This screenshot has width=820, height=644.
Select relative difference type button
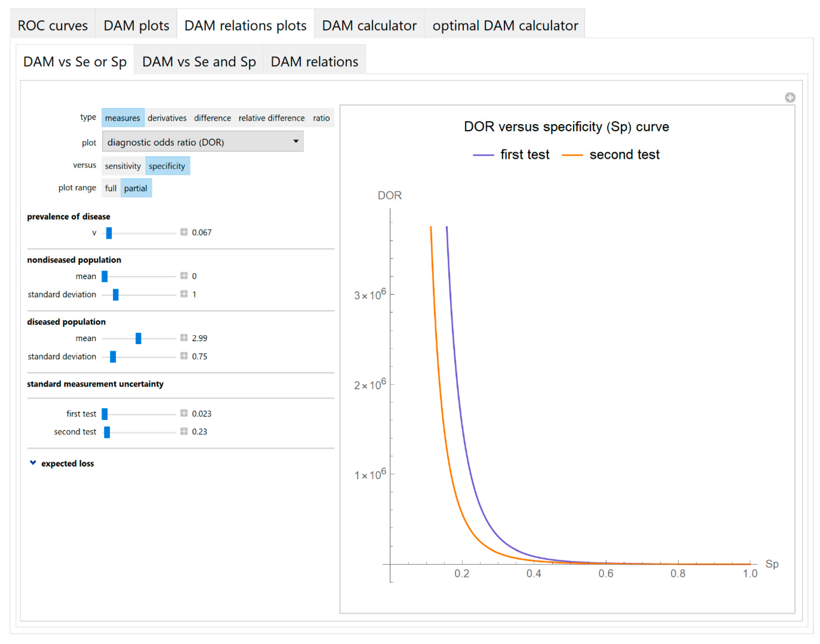tap(271, 118)
